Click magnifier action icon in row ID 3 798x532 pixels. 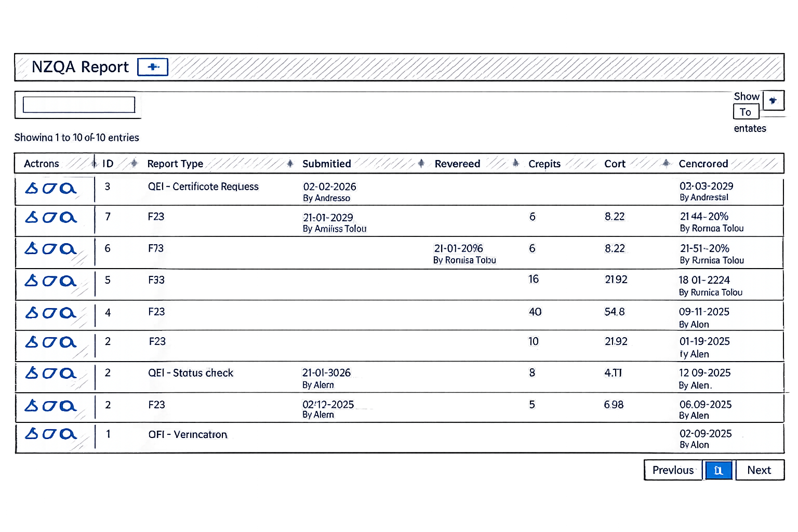click(x=68, y=188)
